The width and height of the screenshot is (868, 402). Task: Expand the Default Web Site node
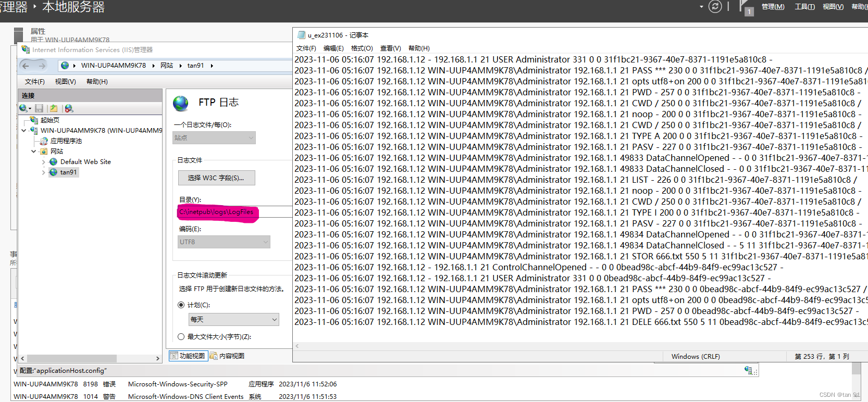tap(44, 161)
